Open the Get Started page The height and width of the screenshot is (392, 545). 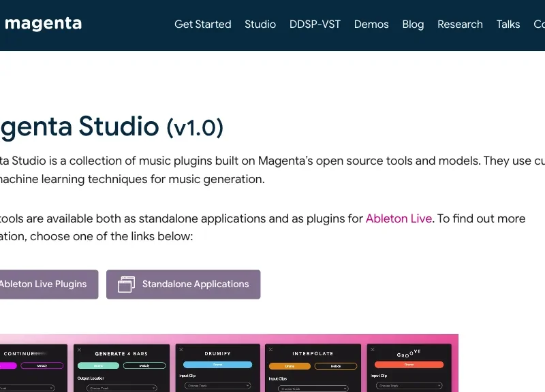click(202, 24)
